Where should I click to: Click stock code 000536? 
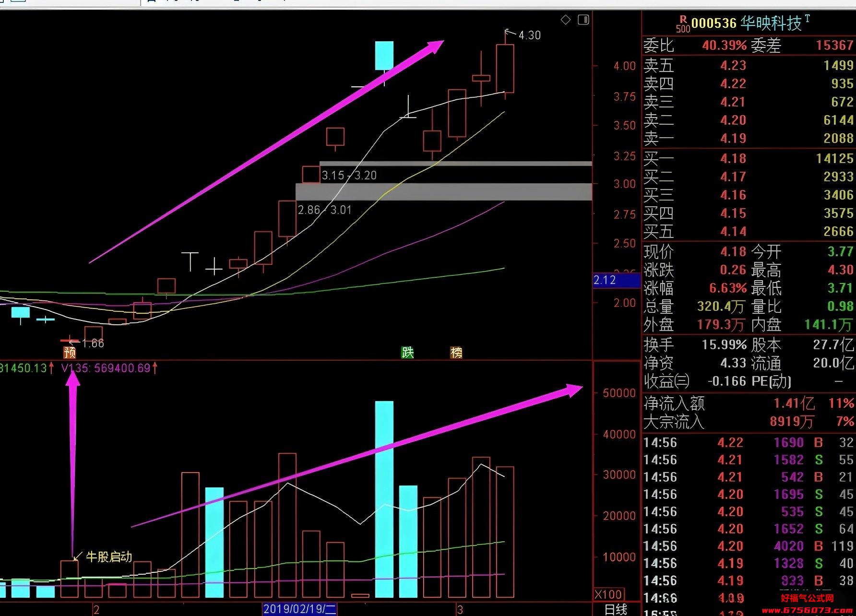(713, 24)
